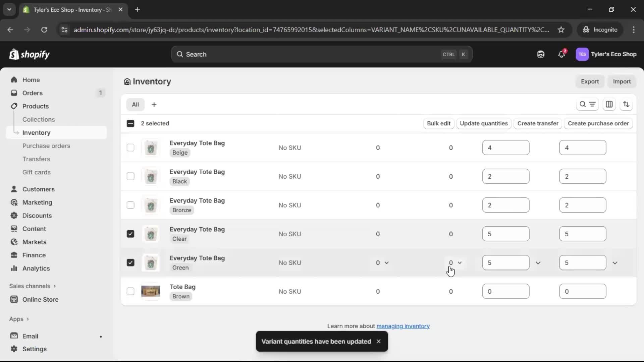
Task: Open notifications from the bell icon
Action: [x=562, y=54]
